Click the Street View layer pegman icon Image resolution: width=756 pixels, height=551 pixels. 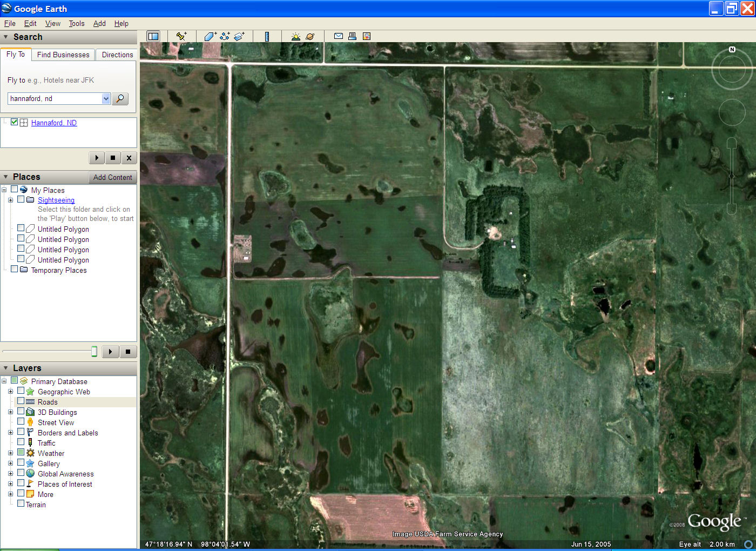pos(30,422)
